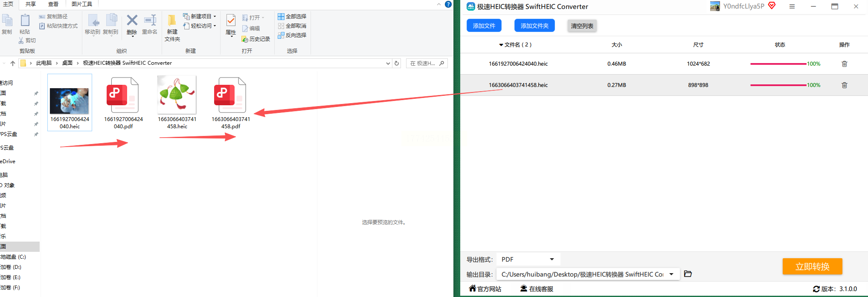The width and height of the screenshot is (868, 297).
Task: Click Cut (剪切) in the clipboard group
Action: [x=27, y=40]
